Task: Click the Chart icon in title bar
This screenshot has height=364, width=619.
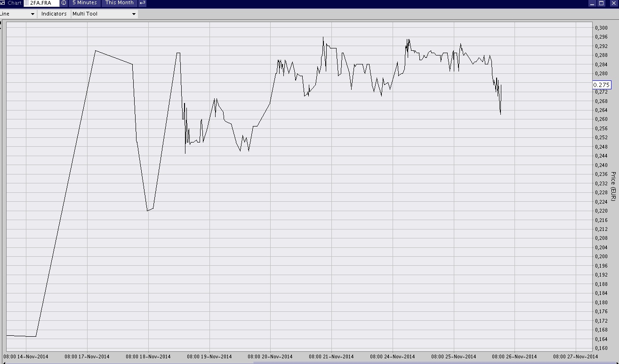Action: coord(2,3)
